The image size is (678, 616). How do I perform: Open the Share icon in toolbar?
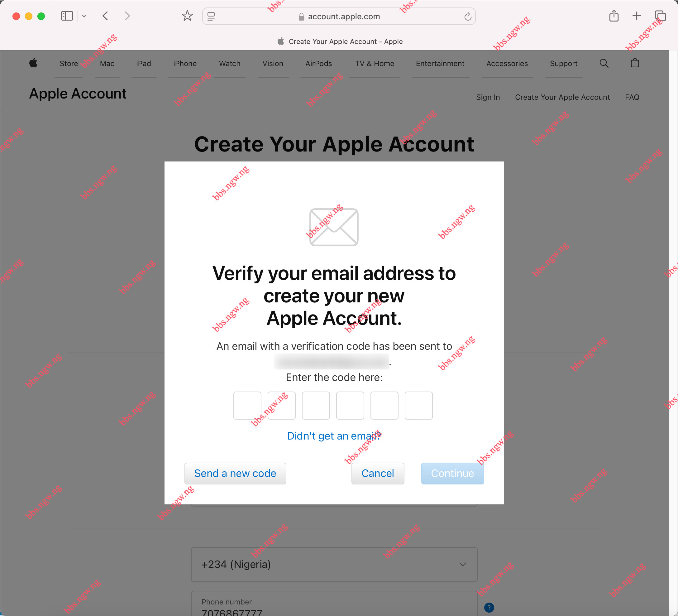pos(614,16)
